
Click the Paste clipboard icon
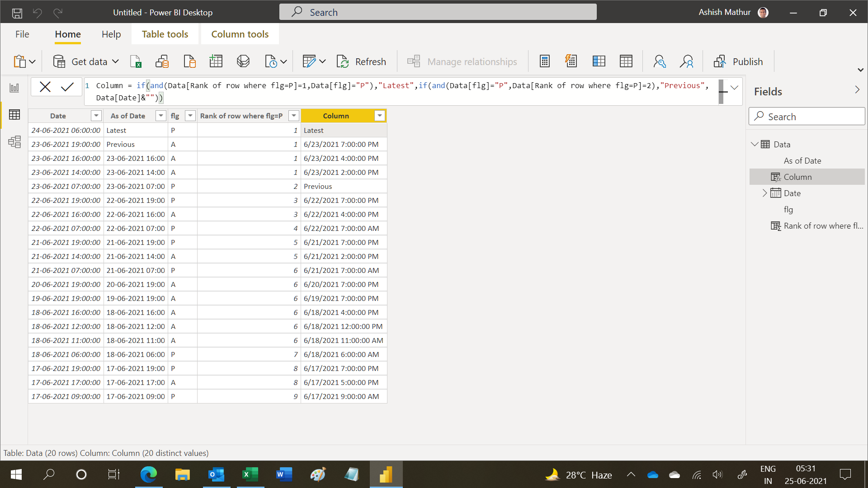[x=19, y=61]
